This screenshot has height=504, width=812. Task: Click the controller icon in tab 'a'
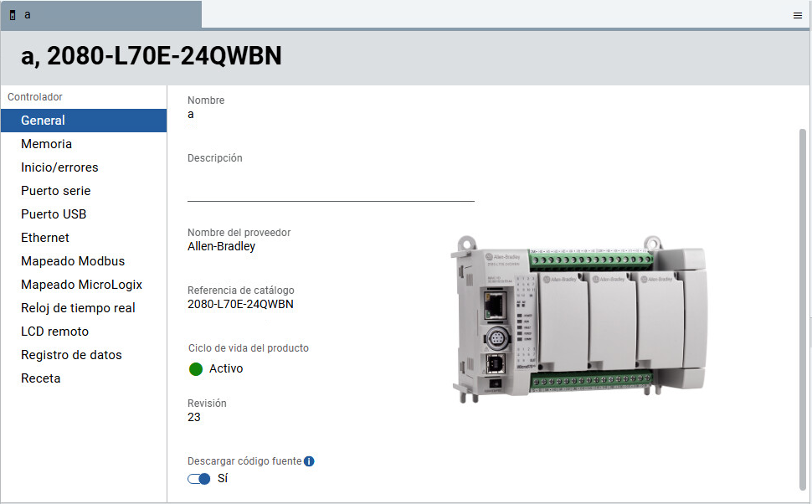click(x=13, y=15)
